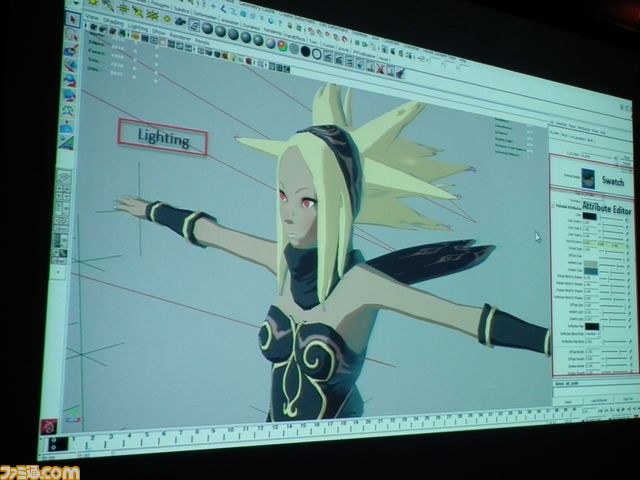Viewport: 640px width, 480px height.
Task: Activate the Show Manipulator triangle tool
Action: pyautogui.click(x=66, y=142)
